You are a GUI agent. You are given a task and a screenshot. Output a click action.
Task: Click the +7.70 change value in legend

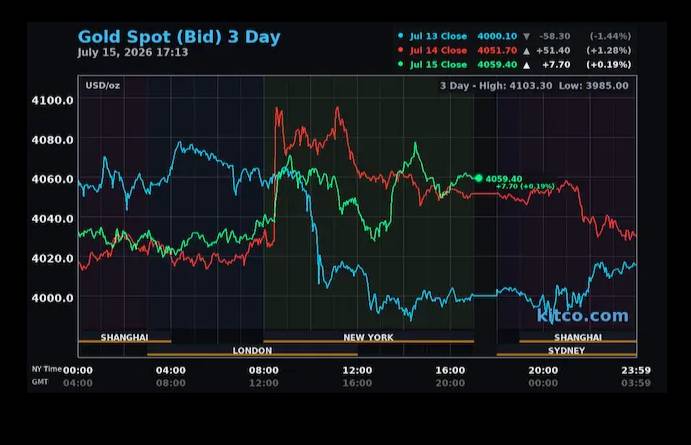(x=556, y=64)
